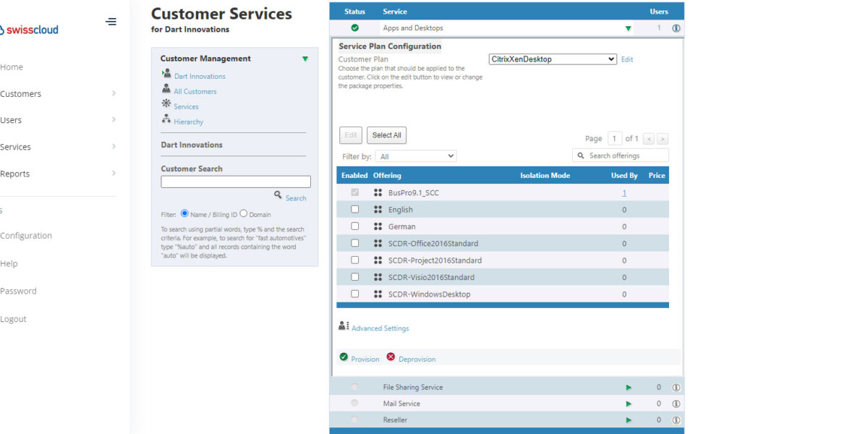Click the Dart Innovations customer icon
Image resolution: width=868 pixels, height=434 pixels.
[x=167, y=75]
